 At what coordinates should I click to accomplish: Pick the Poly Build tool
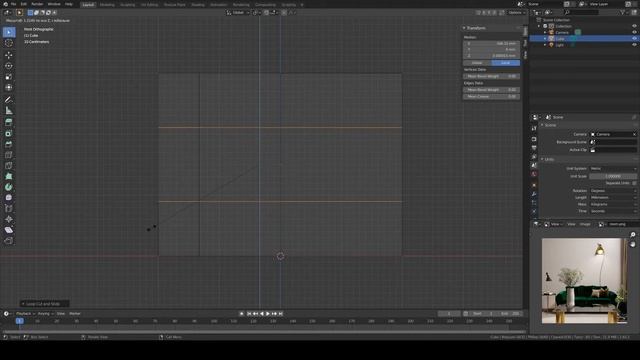click(9, 176)
